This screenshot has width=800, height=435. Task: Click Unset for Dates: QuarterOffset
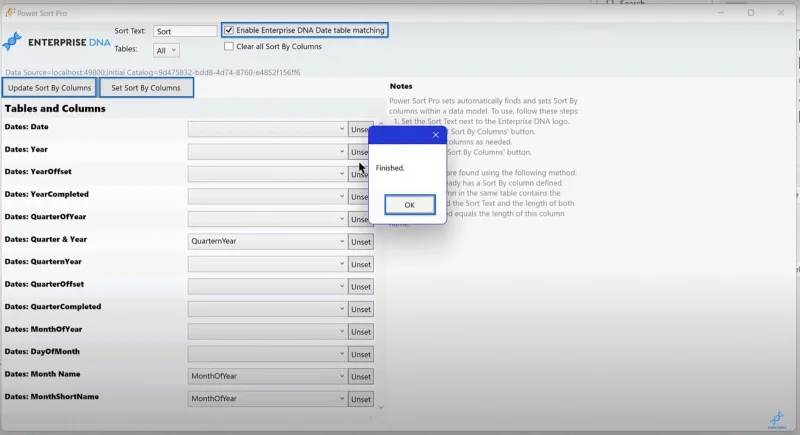361,287
